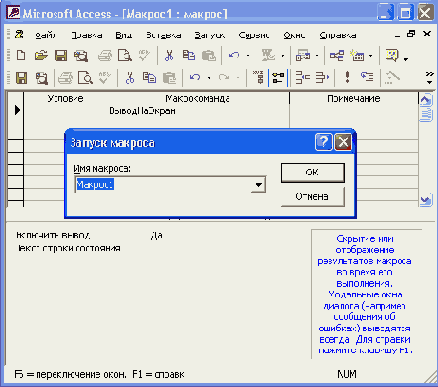Click the question mark button in dialog title

coord(323,142)
